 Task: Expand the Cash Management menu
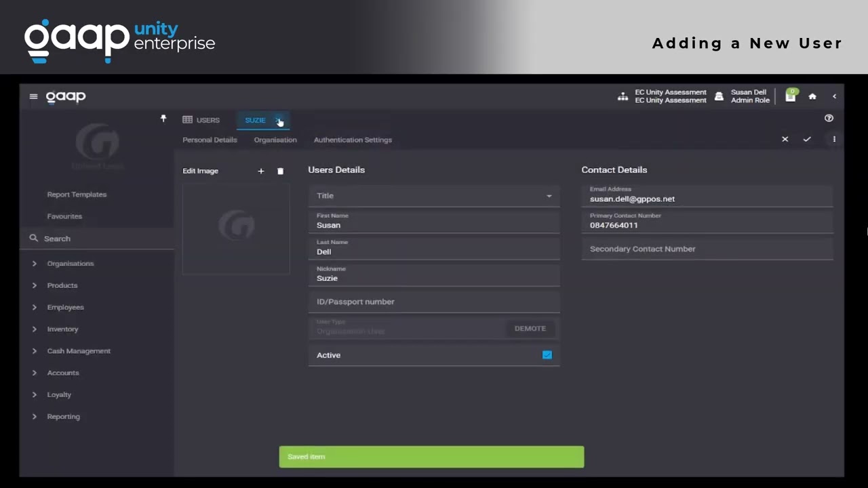pyautogui.click(x=79, y=351)
